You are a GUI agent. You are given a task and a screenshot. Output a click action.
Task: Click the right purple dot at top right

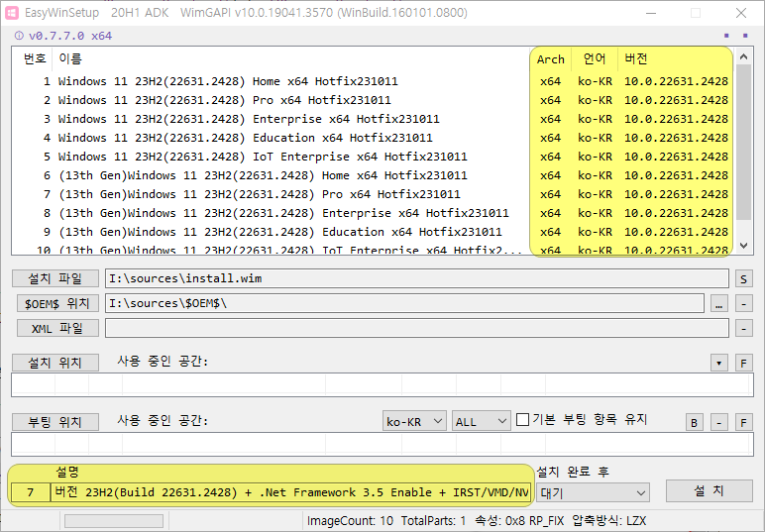(745, 36)
